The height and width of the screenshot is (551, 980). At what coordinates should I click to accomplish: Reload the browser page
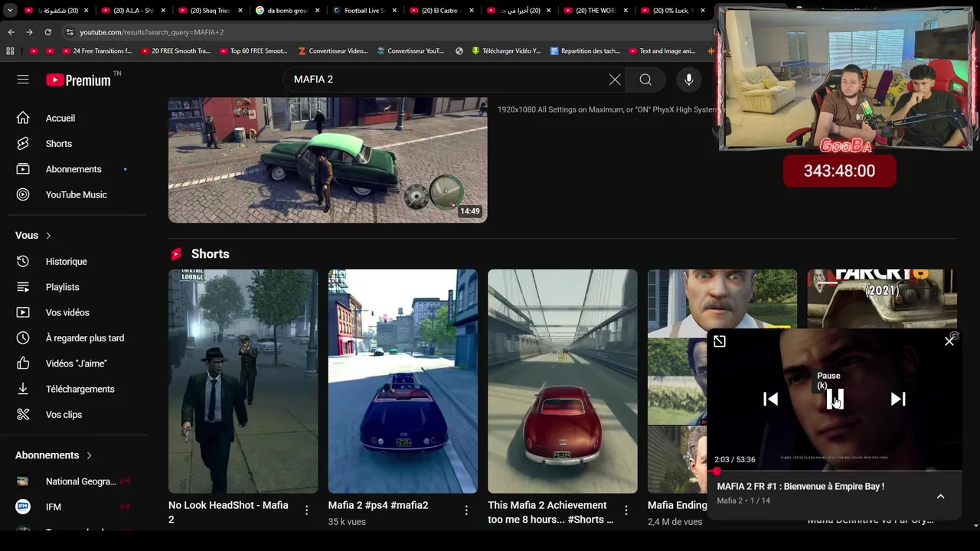click(x=47, y=32)
